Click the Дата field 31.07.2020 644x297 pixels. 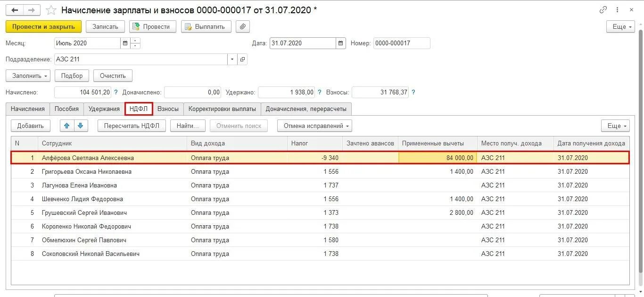(x=303, y=43)
